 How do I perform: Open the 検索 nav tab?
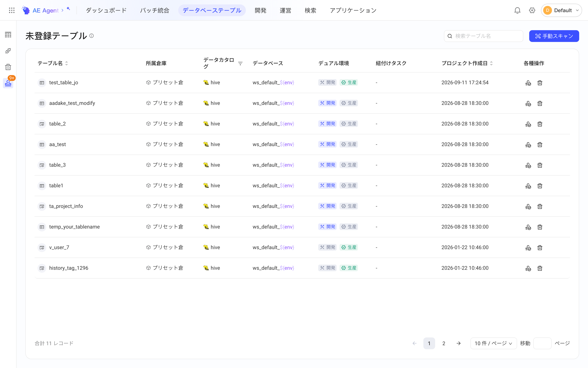(310, 10)
